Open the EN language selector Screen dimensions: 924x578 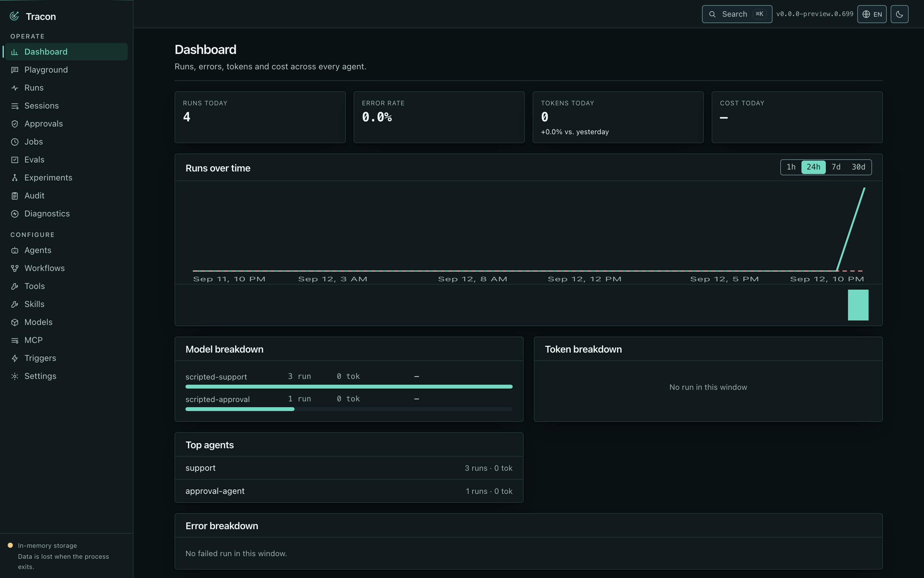pyautogui.click(x=872, y=14)
